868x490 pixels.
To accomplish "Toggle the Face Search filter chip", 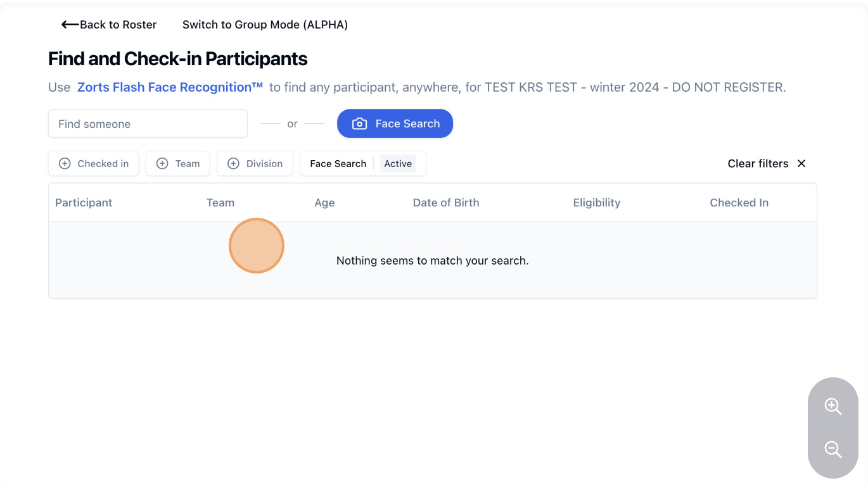I will point(338,164).
